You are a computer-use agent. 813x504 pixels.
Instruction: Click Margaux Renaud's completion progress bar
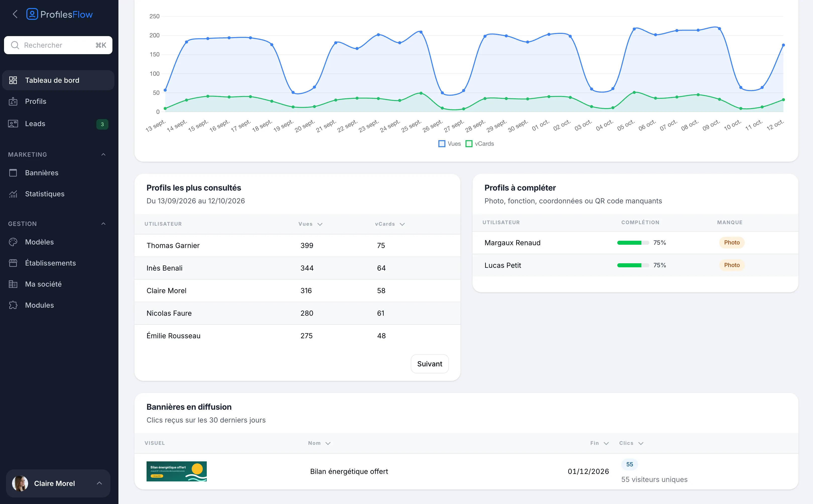coord(633,243)
